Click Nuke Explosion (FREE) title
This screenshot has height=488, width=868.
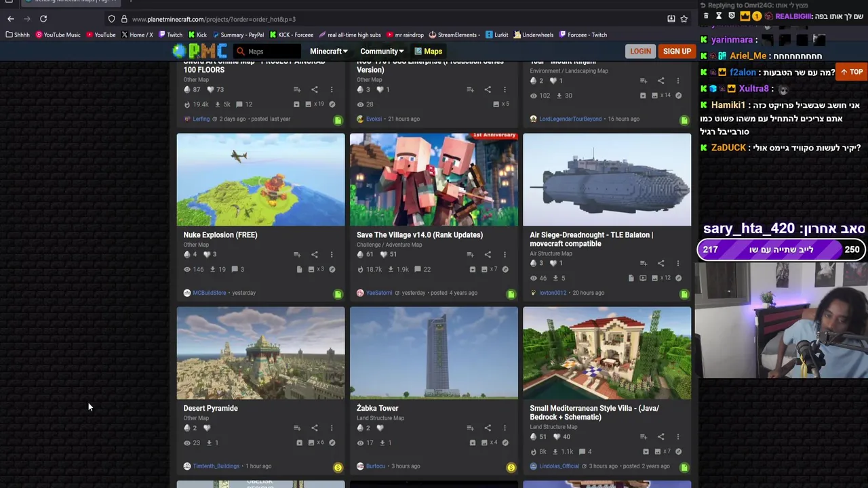(x=220, y=235)
